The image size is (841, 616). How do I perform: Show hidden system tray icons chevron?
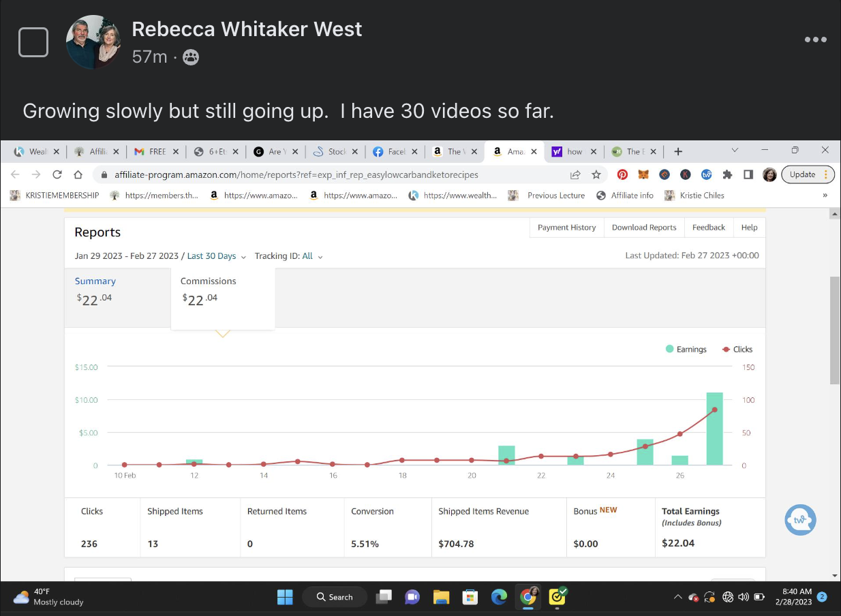point(677,597)
